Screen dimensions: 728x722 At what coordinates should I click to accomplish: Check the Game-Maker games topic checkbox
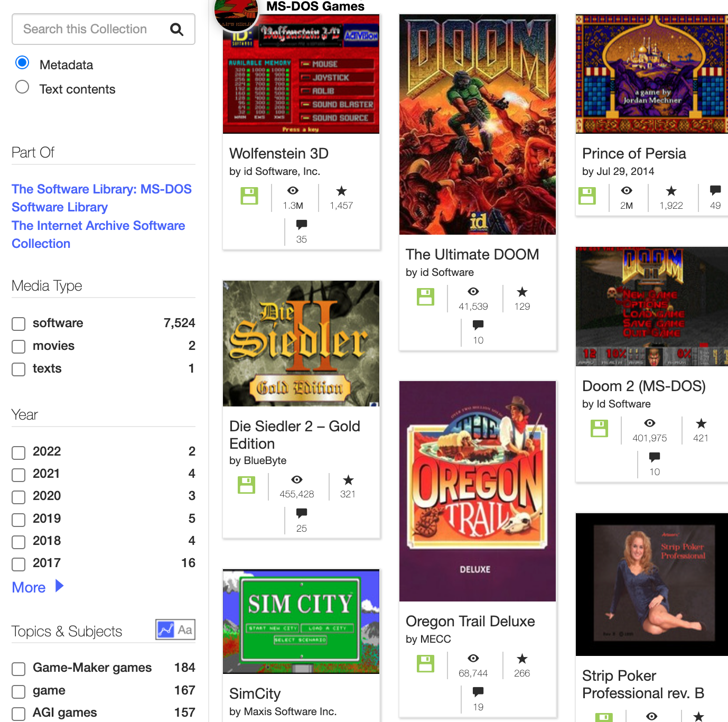click(x=18, y=669)
